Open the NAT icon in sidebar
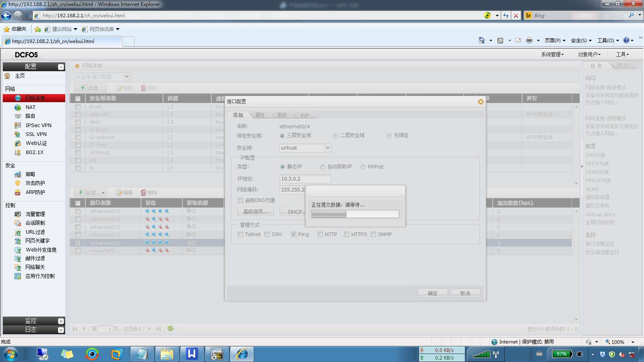This screenshot has height=362, width=644. 18,107
